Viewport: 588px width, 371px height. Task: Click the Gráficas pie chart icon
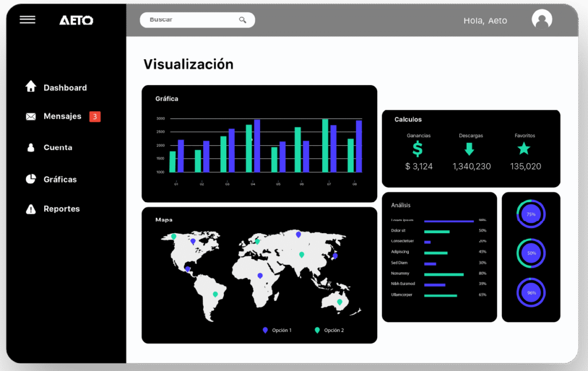tap(31, 179)
